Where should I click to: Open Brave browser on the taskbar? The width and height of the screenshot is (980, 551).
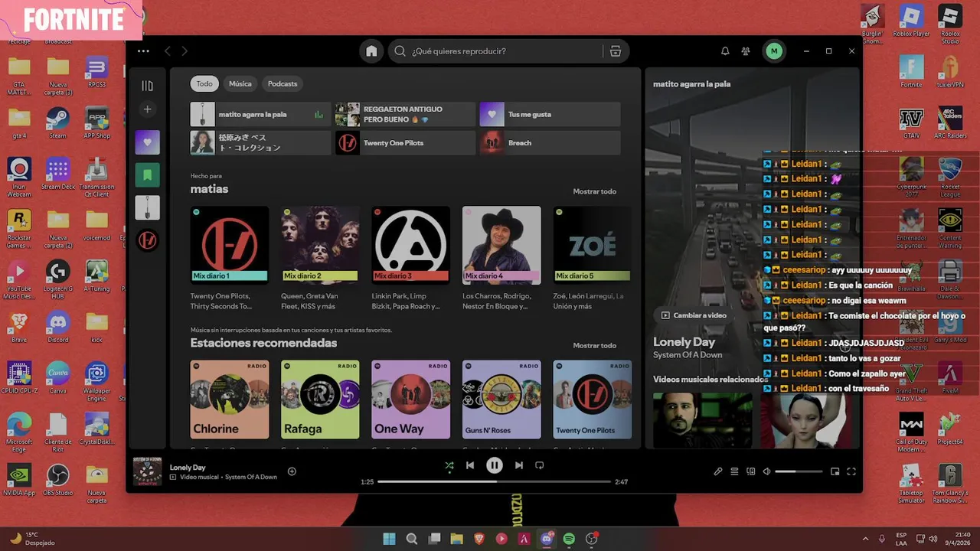[479, 539]
